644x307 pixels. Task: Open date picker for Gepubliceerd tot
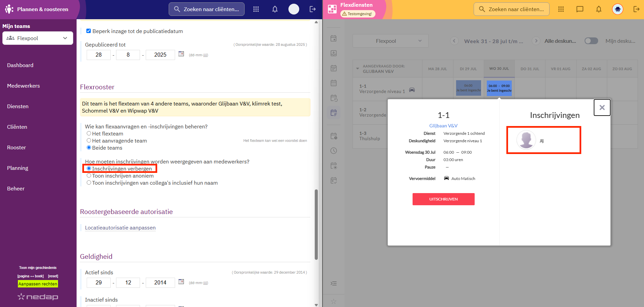(181, 54)
